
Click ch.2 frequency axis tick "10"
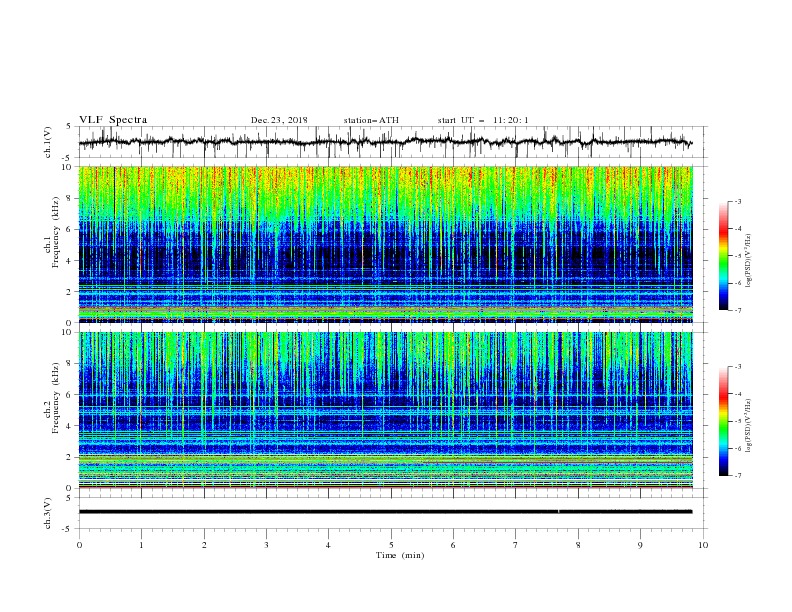tap(69, 332)
